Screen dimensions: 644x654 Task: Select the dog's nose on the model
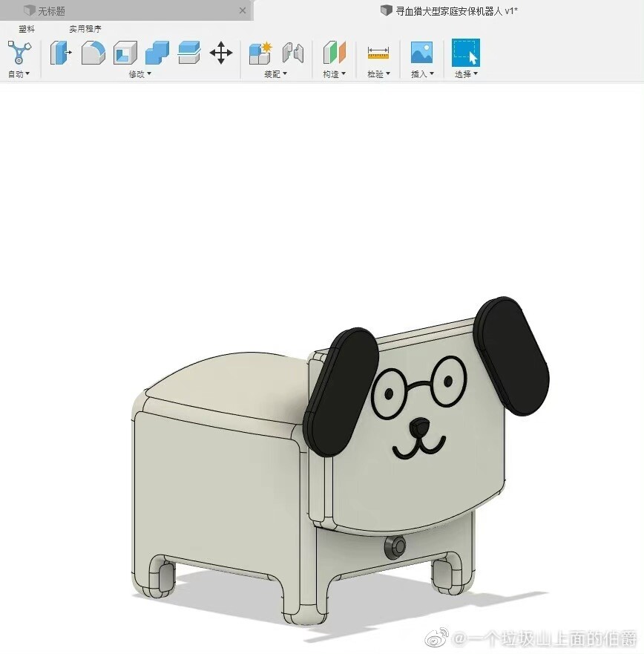coord(419,427)
